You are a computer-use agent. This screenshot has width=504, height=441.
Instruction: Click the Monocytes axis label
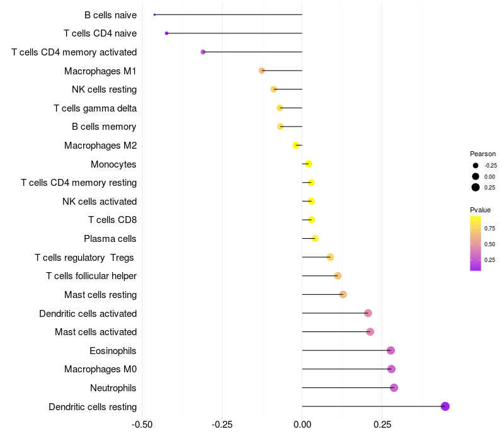(113, 164)
